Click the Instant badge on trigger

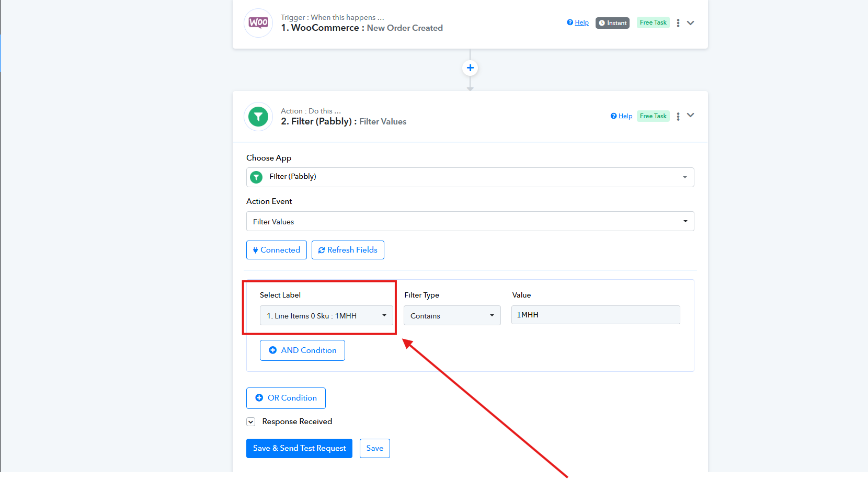tap(612, 23)
